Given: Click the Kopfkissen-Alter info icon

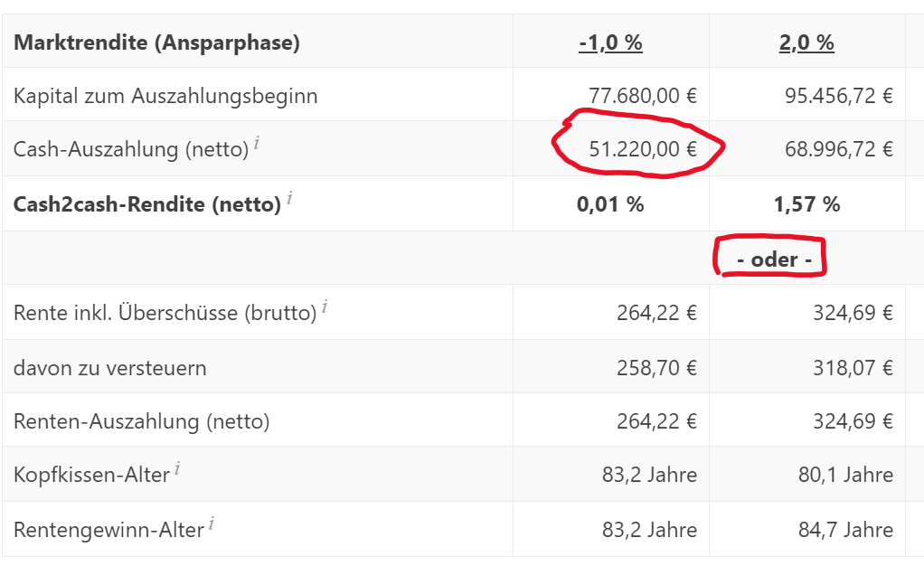Looking at the screenshot, I should [x=178, y=468].
